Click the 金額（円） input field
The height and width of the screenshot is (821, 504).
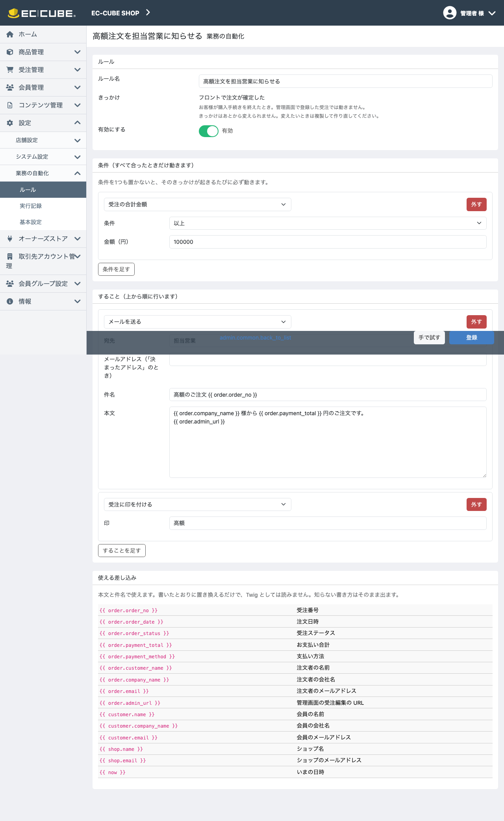[x=328, y=242]
